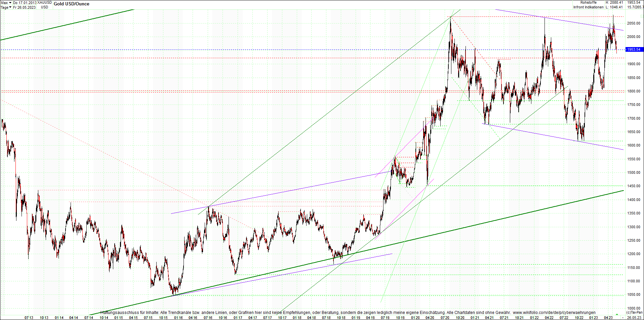This screenshot has width=644, height=320.
Task: Click the 2050.00 price axis label
Action: (x=634, y=23)
